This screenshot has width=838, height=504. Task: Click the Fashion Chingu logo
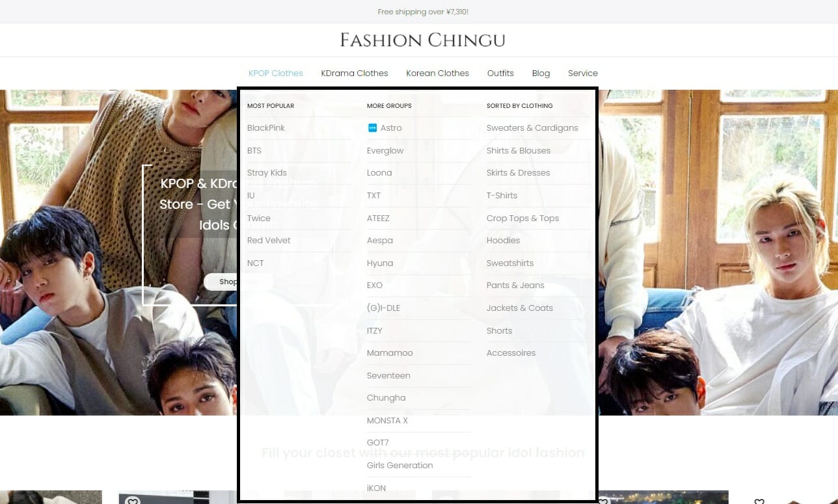click(422, 40)
